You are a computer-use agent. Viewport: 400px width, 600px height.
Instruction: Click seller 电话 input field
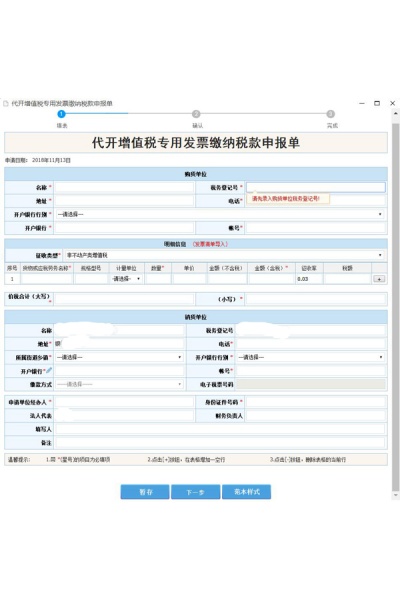click(311, 344)
